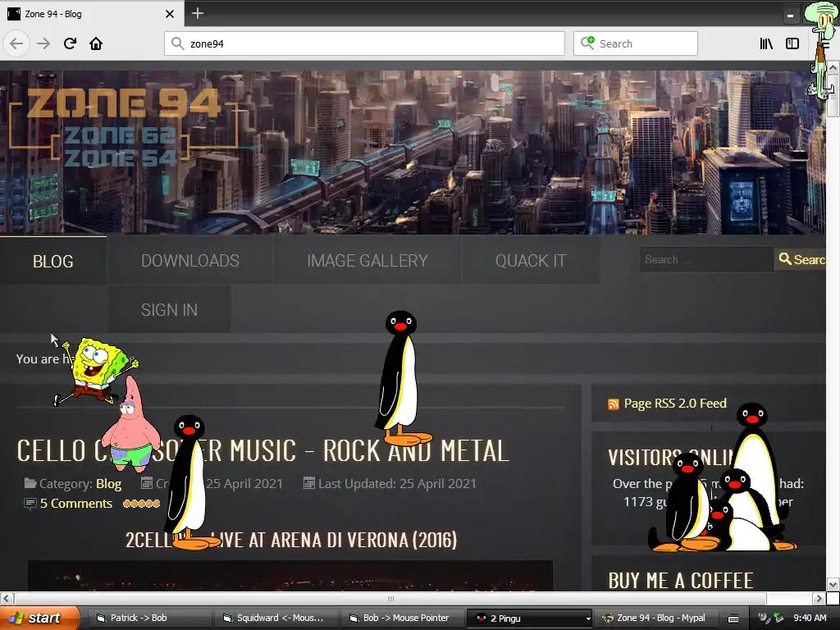The image size is (840, 630).
Task: Open the SIGN IN navigation item
Action: 169,309
